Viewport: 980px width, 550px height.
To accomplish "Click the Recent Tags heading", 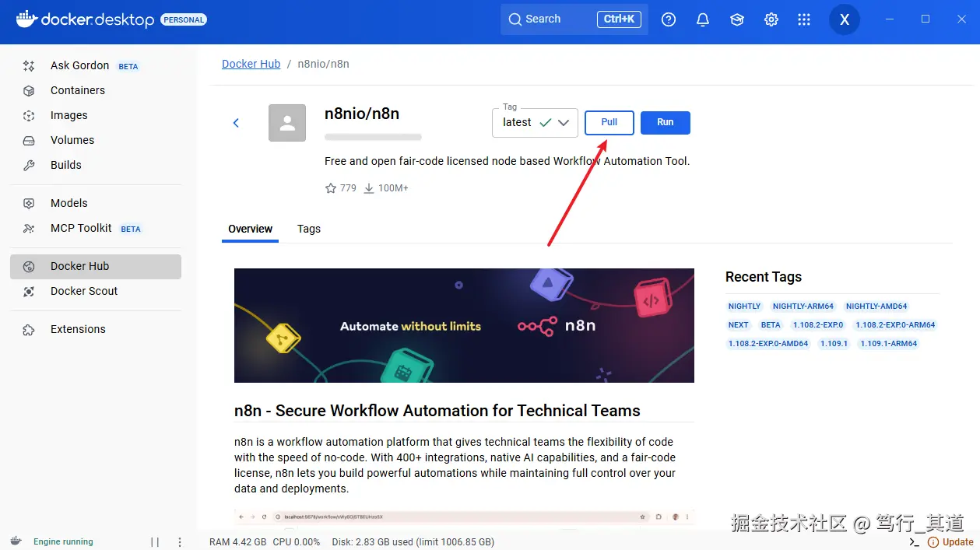I will [x=764, y=277].
